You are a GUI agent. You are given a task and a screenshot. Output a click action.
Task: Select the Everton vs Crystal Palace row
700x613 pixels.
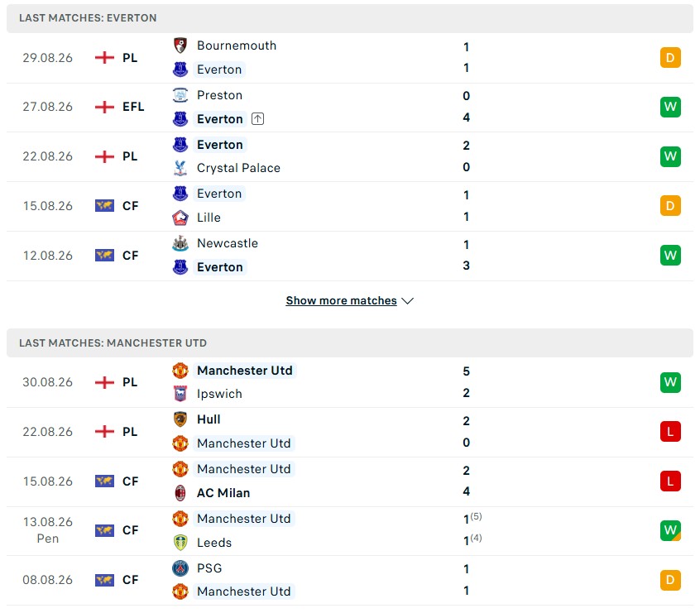click(x=350, y=156)
